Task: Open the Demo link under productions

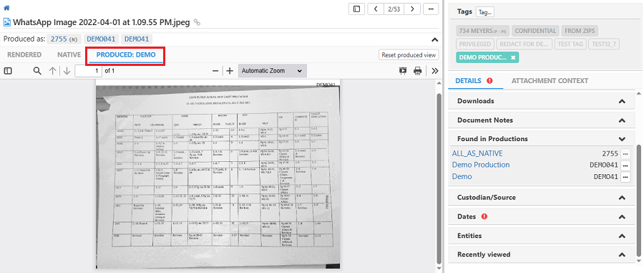Action: click(x=462, y=177)
